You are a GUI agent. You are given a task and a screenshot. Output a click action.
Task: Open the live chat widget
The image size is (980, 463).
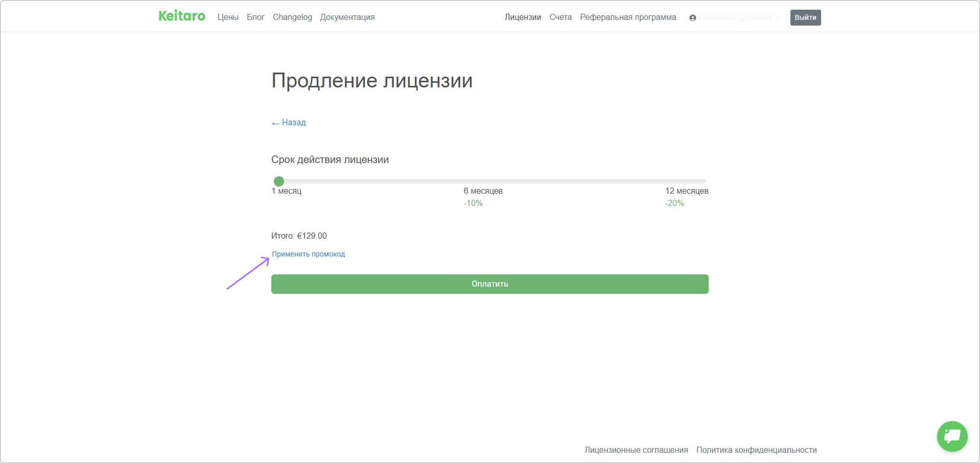pyautogui.click(x=952, y=436)
